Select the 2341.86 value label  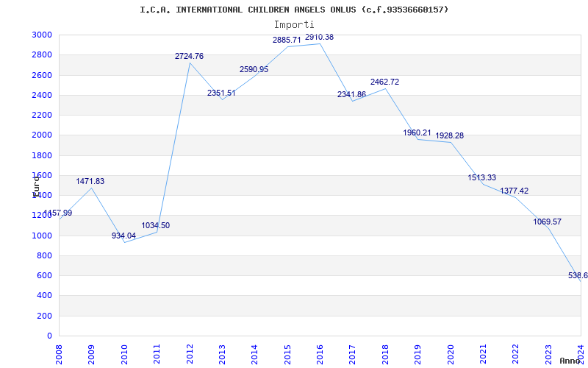click(351, 95)
